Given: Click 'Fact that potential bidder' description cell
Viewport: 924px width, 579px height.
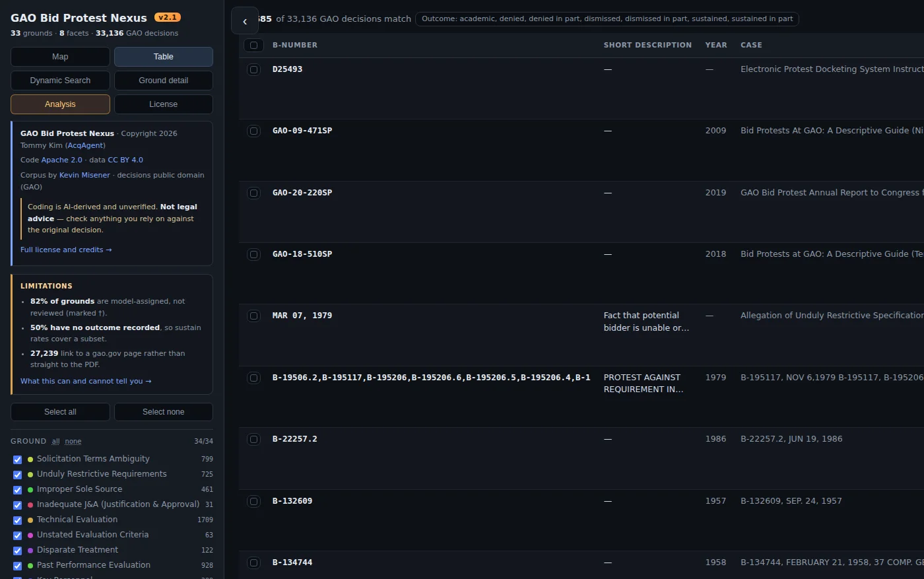Looking at the screenshot, I should [646, 322].
